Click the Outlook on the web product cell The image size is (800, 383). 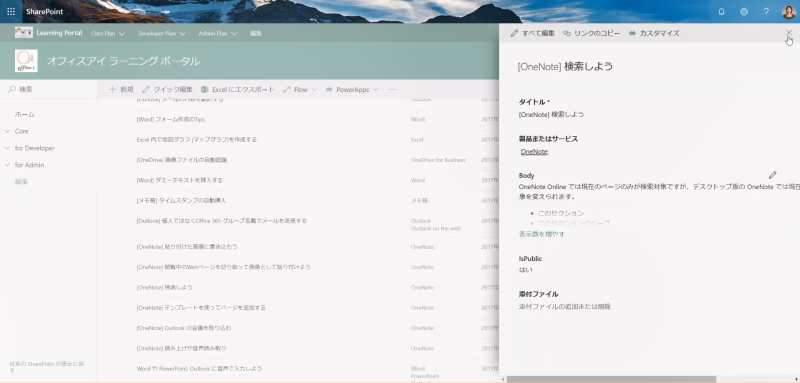click(436, 228)
